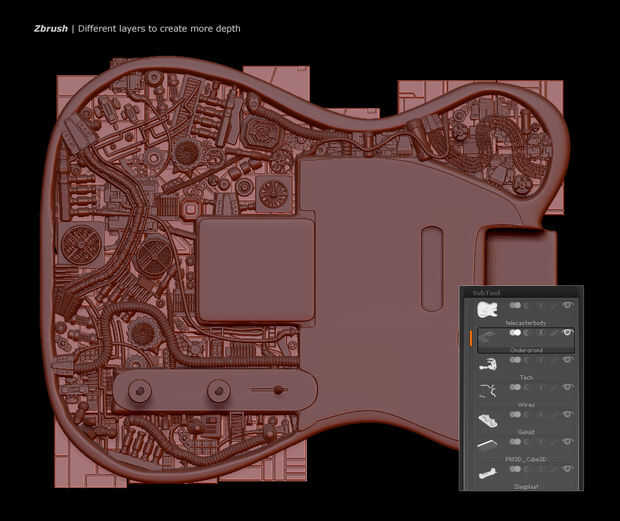Toggle the union mode switch on Underground row
Viewport: 620px width, 521px height.
[515, 333]
